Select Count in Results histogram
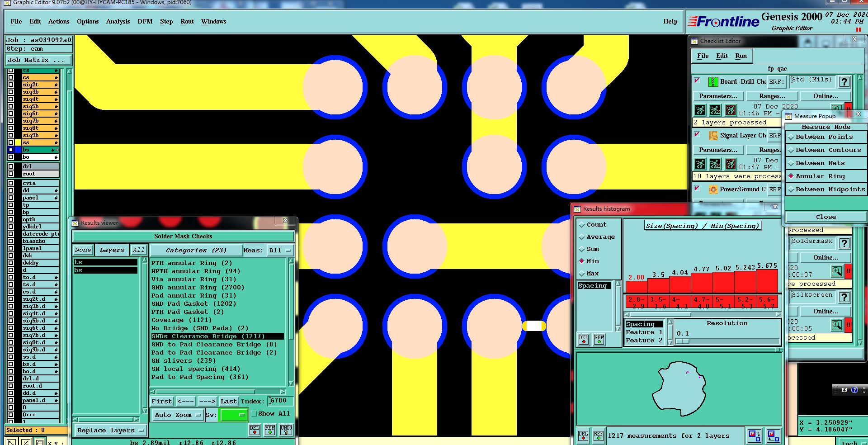This screenshot has height=445, width=868. coord(593,225)
